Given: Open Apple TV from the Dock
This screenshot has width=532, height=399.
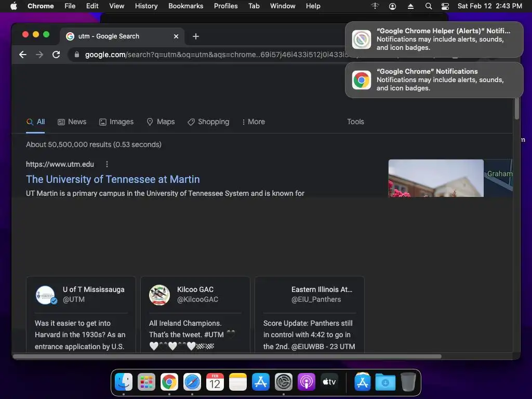Looking at the screenshot, I should click(329, 382).
